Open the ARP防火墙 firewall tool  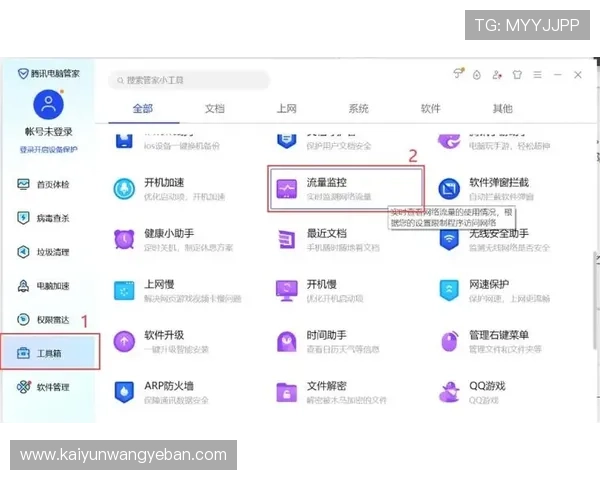point(161,392)
